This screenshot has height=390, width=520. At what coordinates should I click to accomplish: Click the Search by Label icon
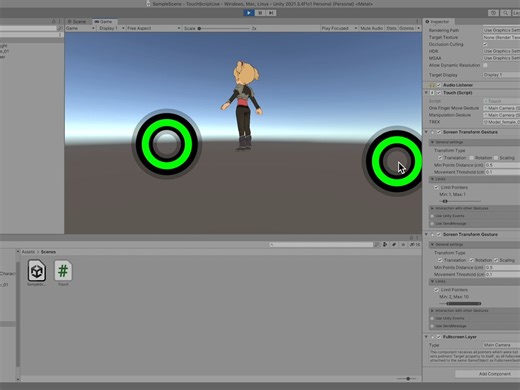tap(394, 244)
